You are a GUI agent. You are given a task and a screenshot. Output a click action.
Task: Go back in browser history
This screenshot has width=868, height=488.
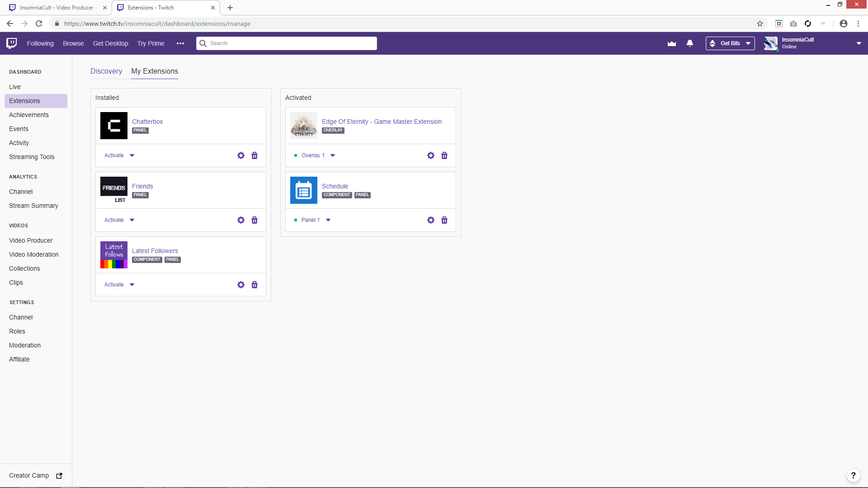(10, 23)
